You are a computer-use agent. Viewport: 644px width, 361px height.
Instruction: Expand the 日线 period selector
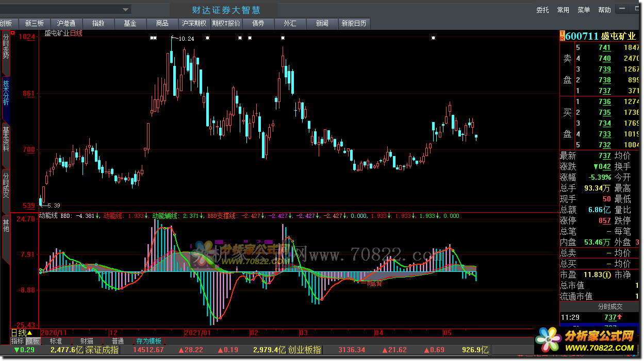click(x=22, y=333)
